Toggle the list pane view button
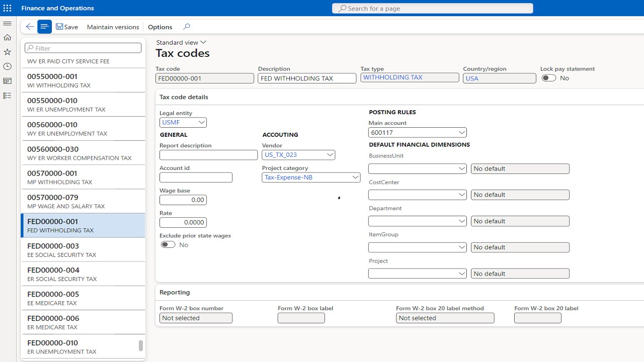The height and width of the screenshot is (362, 644). coord(44,27)
